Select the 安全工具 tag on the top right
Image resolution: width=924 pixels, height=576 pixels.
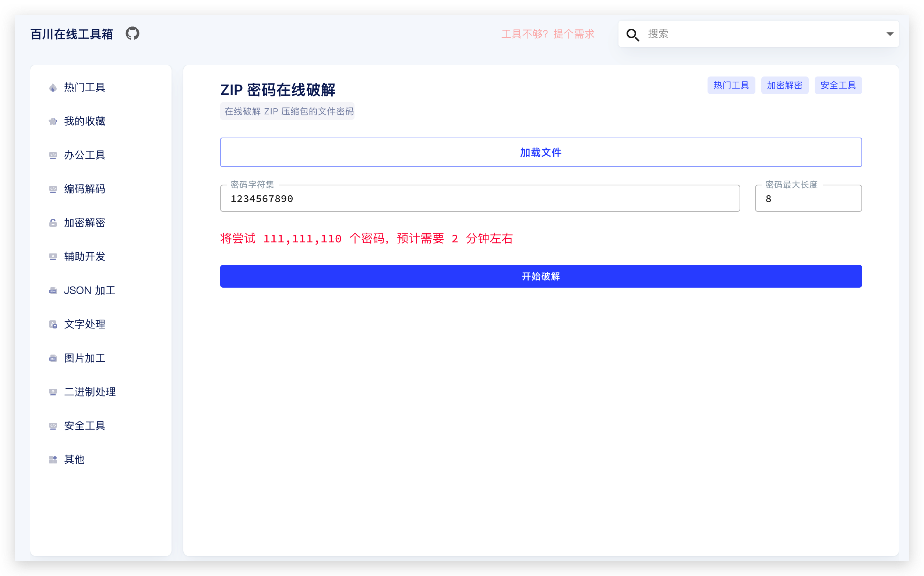(837, 85)
